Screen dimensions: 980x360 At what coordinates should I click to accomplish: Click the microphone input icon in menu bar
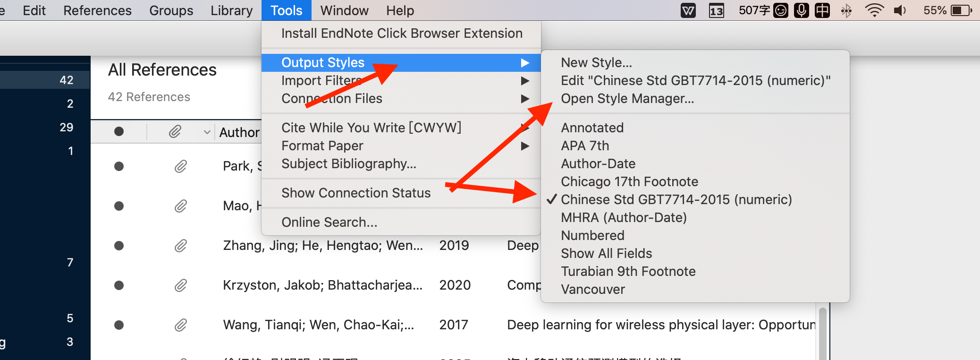click(x=802, y=10)
